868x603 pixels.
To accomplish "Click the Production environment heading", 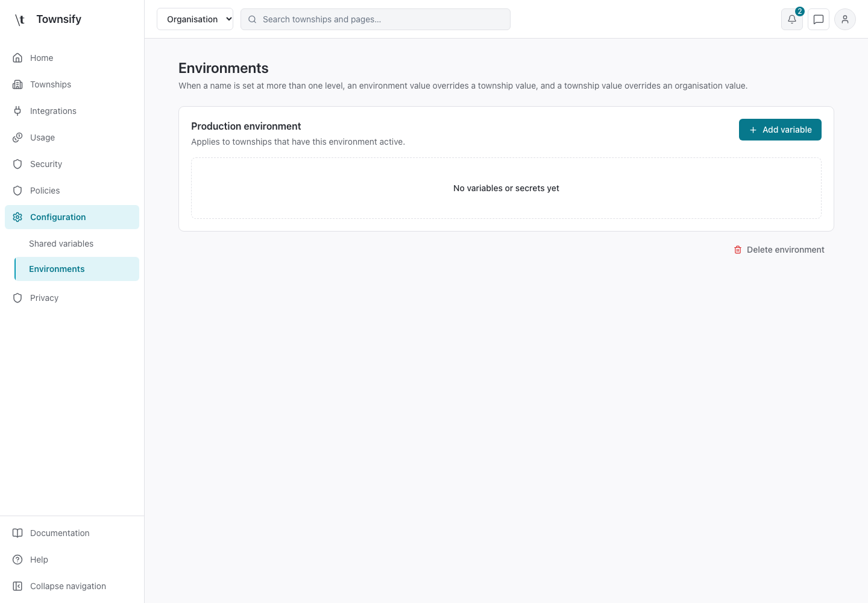I will (x=246, y=126).
